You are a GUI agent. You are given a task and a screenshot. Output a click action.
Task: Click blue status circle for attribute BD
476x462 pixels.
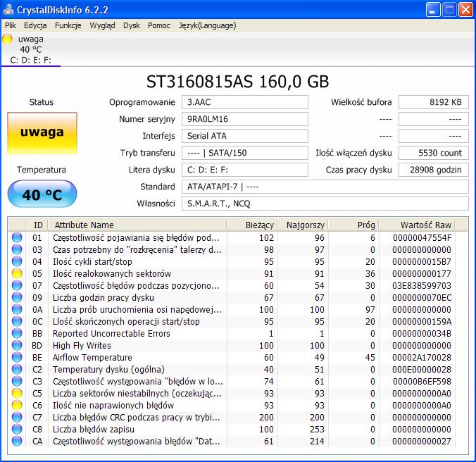tap(17, 345)
